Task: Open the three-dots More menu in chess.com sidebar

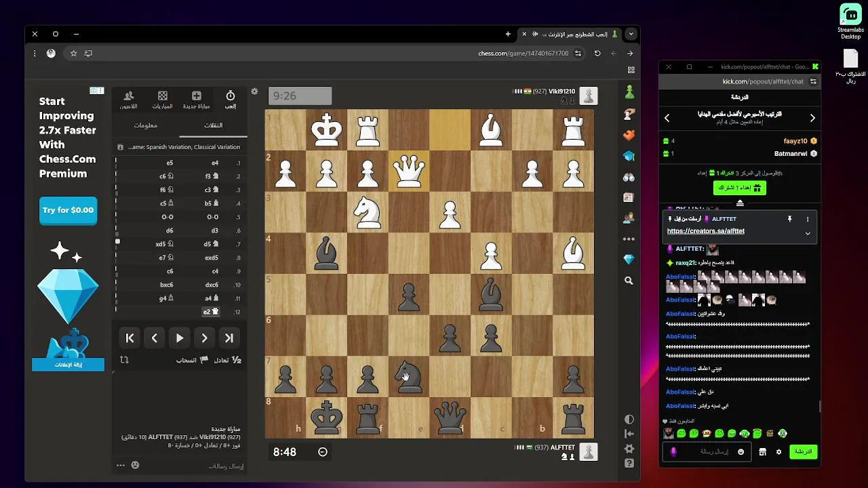Action: [x=629, y=239]
